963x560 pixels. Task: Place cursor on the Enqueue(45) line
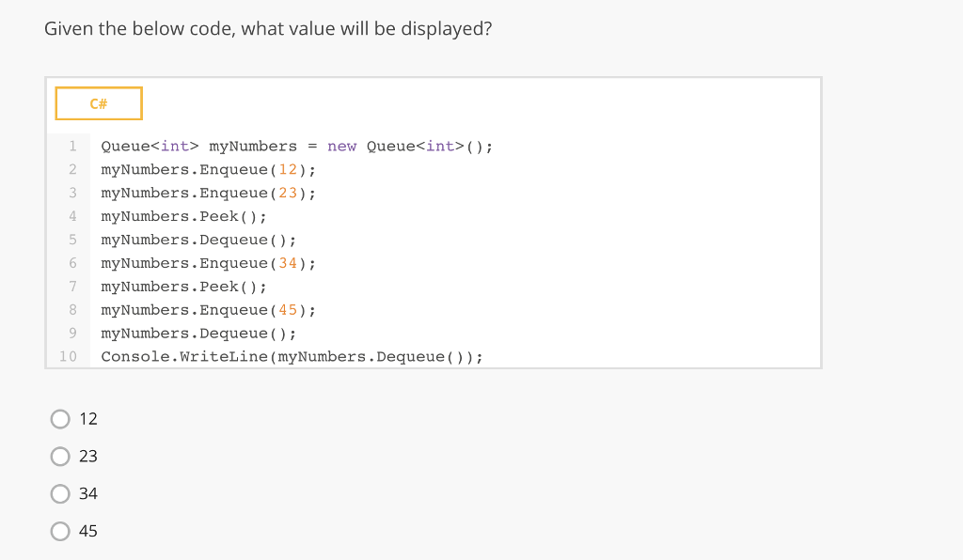pos(208,311)
